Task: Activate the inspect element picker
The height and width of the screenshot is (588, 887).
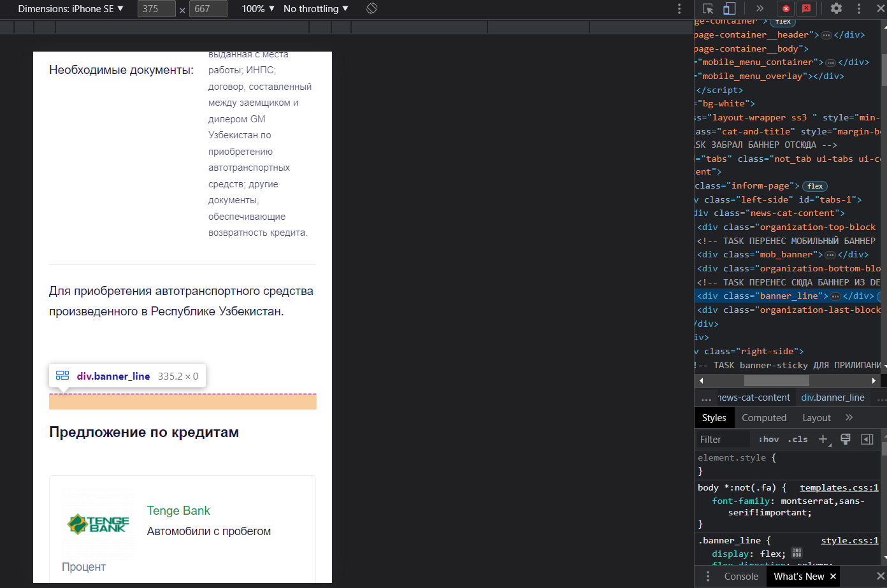Action: 708,8
